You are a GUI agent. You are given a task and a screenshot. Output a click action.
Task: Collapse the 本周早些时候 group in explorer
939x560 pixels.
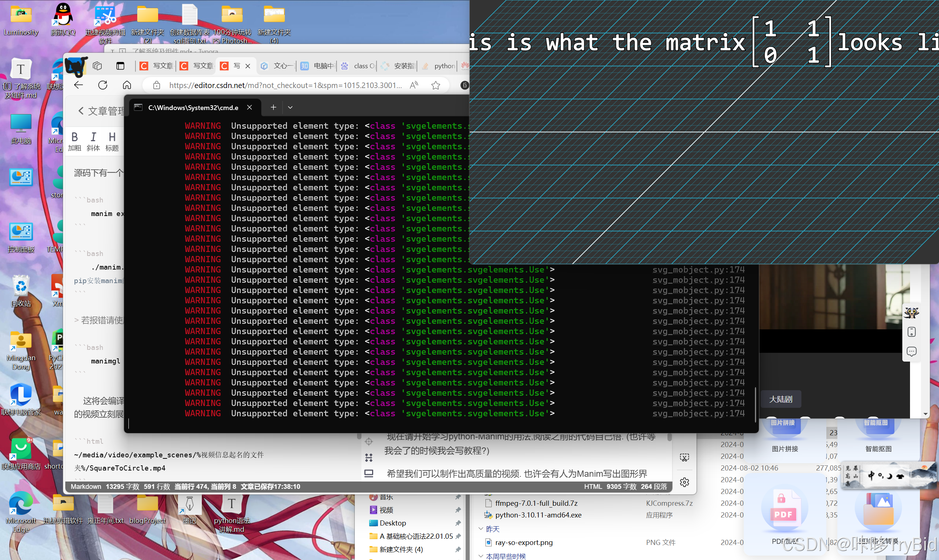click(x=481, y=556)
